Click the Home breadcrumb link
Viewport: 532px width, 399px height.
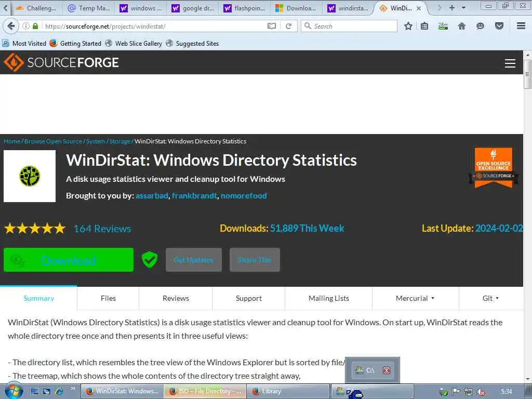[12, 141]
